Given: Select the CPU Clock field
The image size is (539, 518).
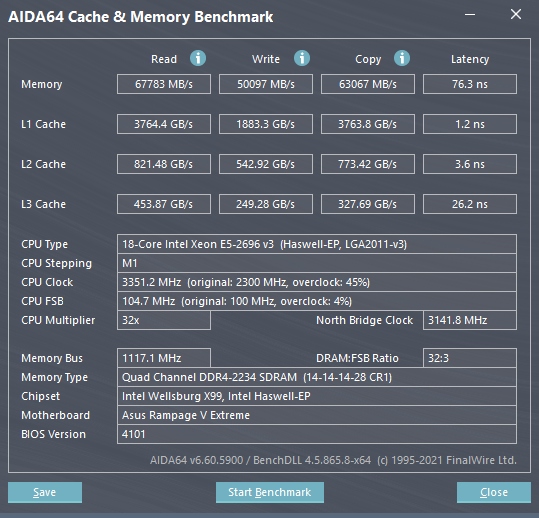Looking at the screenshot, I should (x=317, y=282).
